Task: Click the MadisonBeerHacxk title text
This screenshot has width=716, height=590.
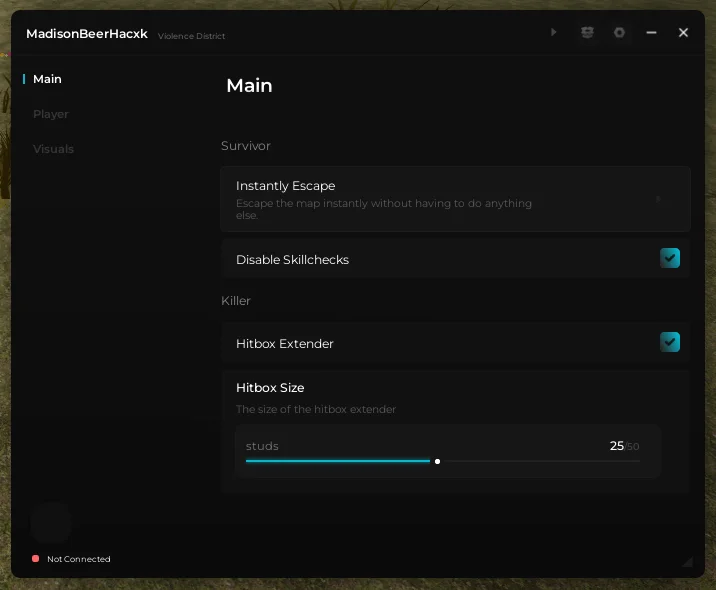Action: (87, 34)
